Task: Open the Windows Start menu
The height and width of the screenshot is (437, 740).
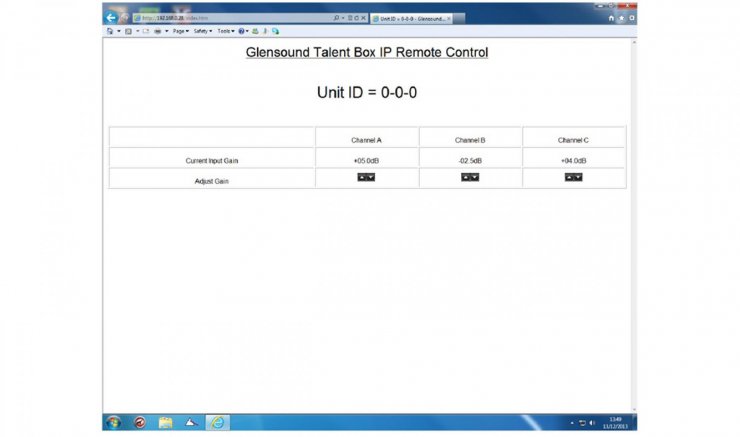Action: (x=113, y=422)
